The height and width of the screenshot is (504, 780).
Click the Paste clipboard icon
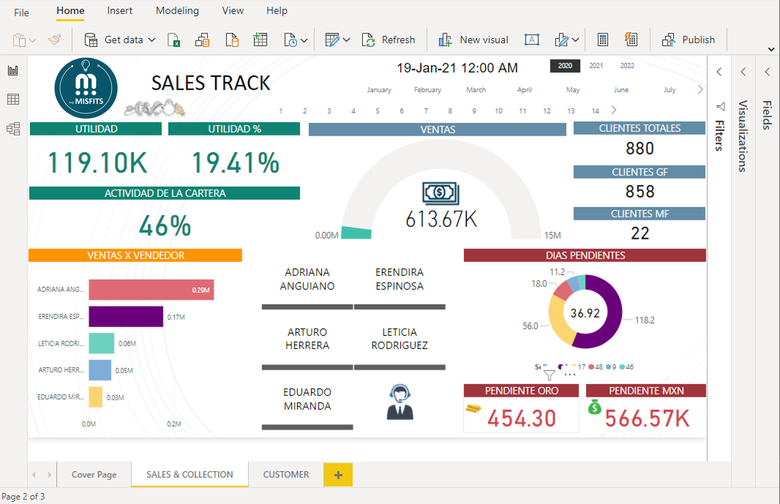pos(19,40)
